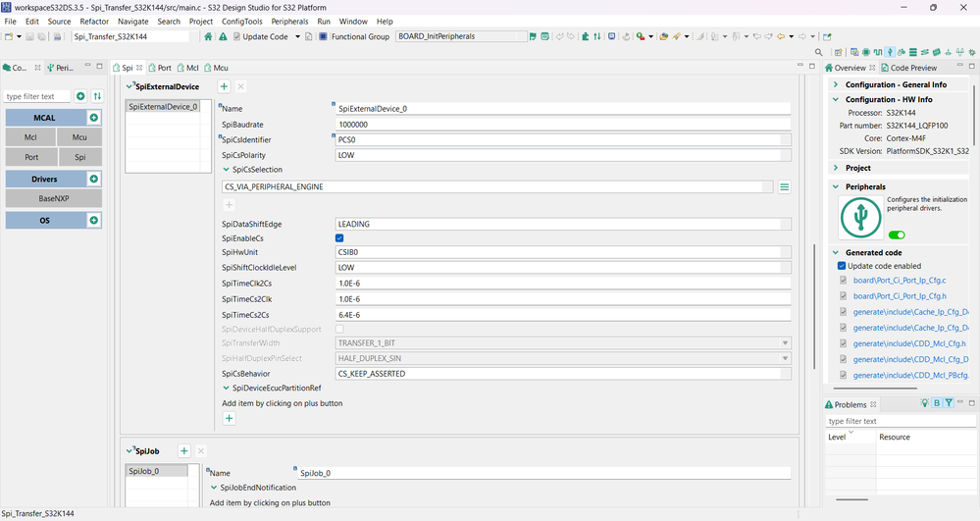Add a new SpiJob with plus icon
Viewport: 980px width, 521px height.
coord(183,451)
